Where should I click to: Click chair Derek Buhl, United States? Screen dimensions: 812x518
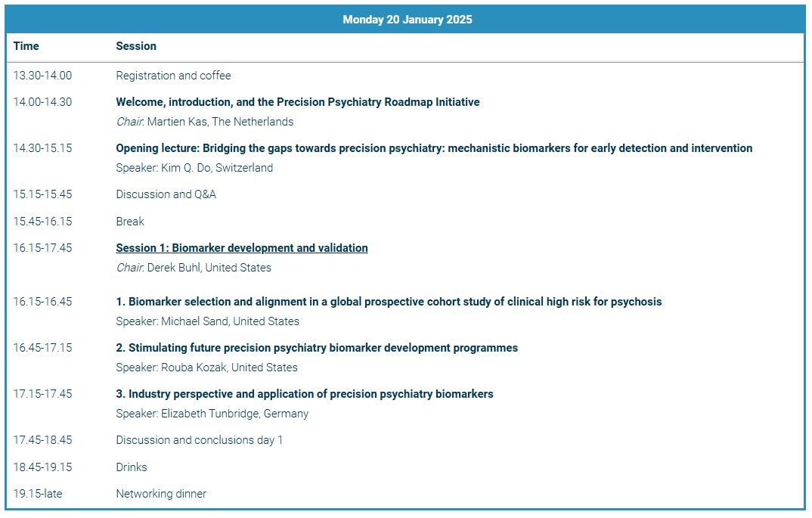[x=209, y=268]
